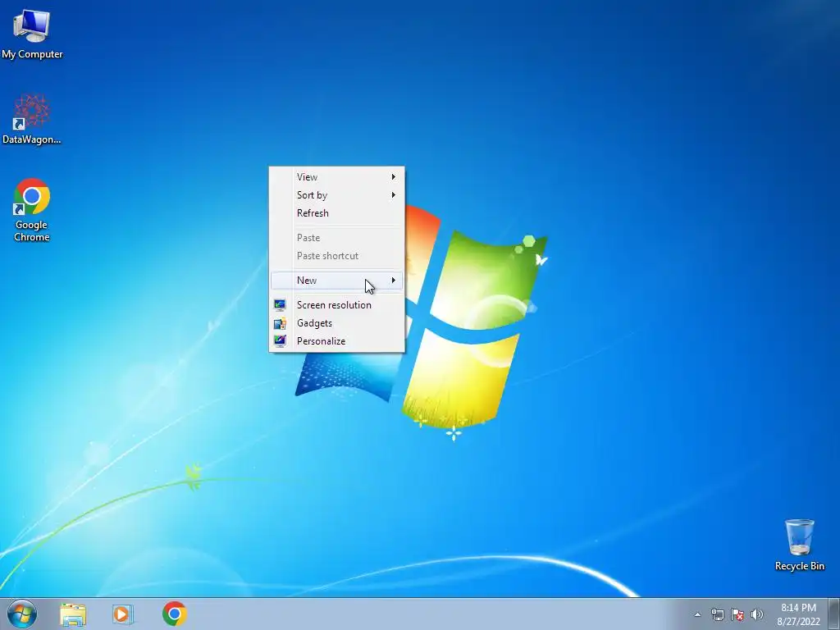Open the New submenu

point(336,281)
